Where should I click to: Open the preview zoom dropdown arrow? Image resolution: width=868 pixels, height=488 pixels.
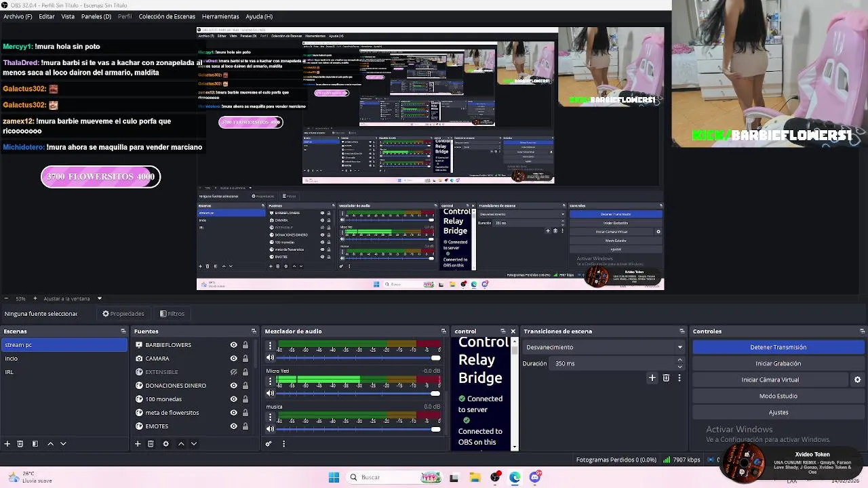tap(99, 298)
